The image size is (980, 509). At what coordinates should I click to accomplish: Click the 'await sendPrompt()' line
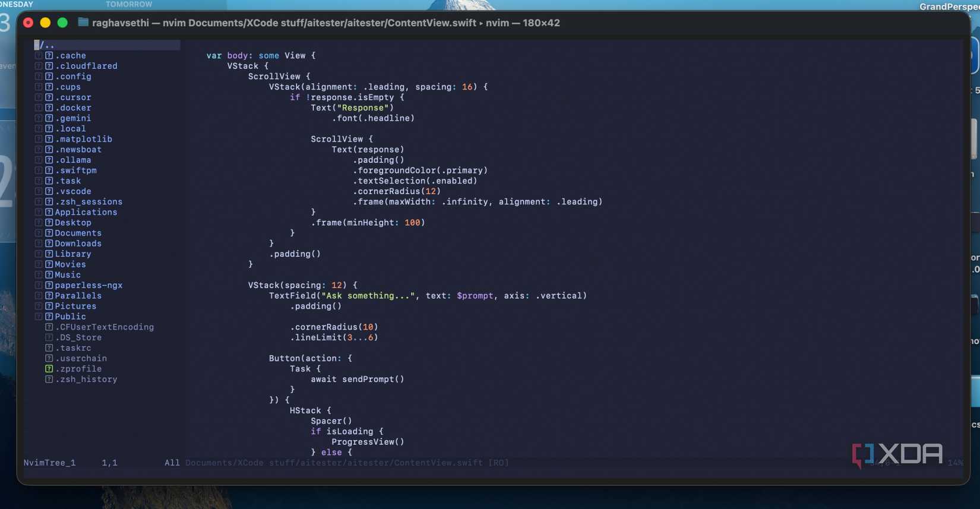[x=358, y=380]
